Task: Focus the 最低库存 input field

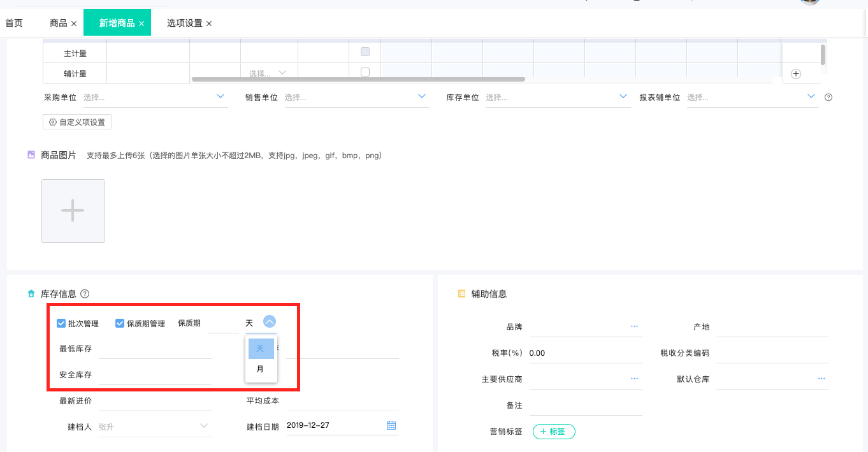Action: pos(155,349)
